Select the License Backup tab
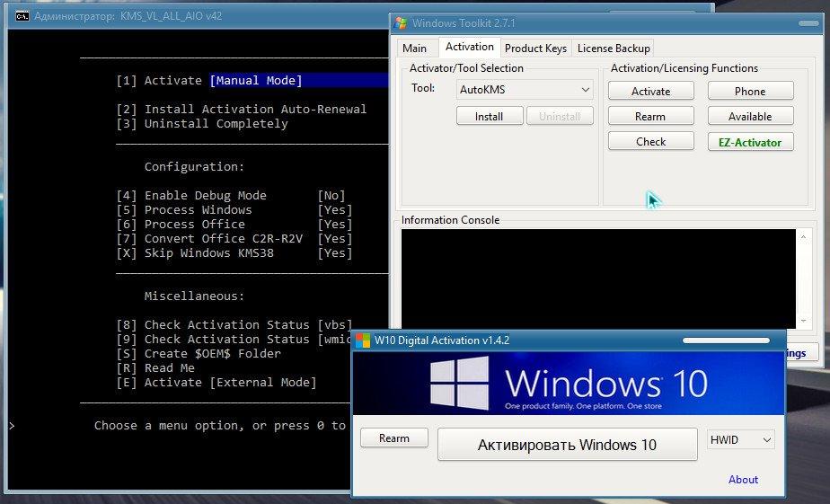This screenshot has width=830, height=504. 613,48
